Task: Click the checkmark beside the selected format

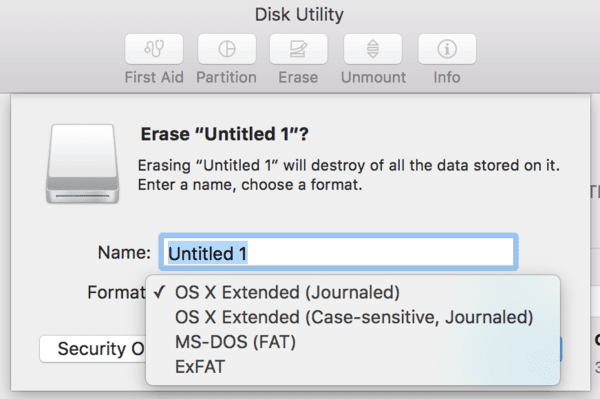Action: (x=159, y=292)
